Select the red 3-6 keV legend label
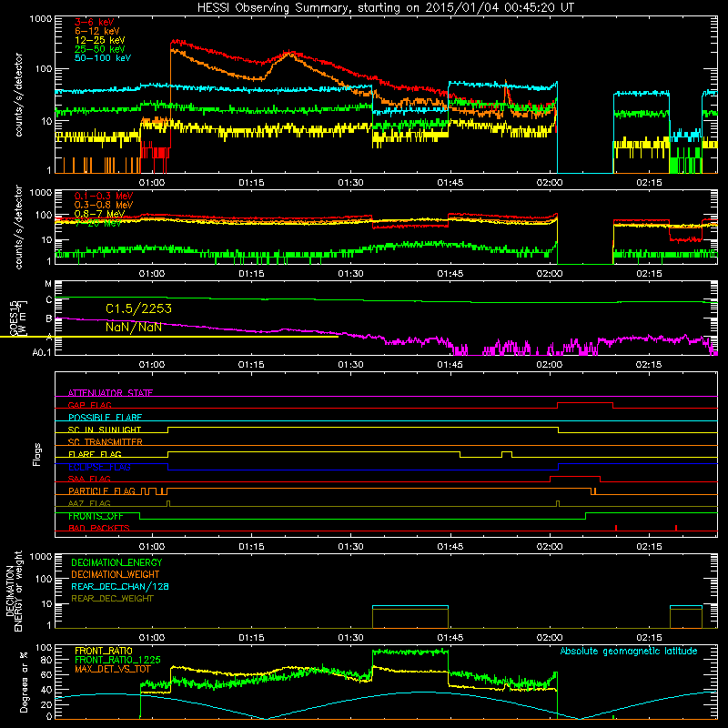This screenshot has height=728, width=728. (95, 22)
